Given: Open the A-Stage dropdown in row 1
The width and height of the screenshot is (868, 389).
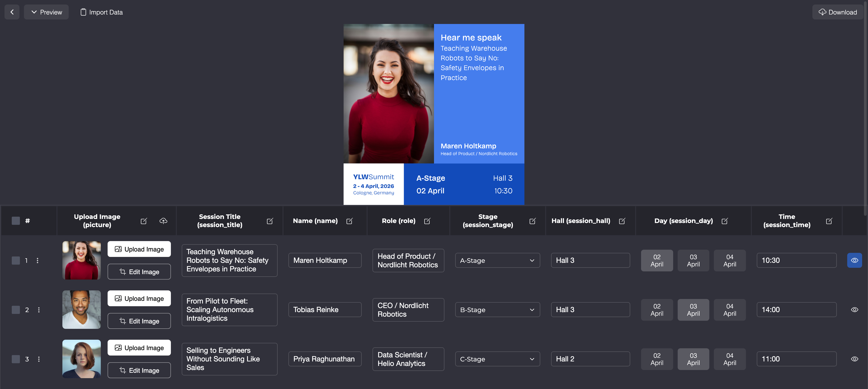Looking at the screenshot, I should (x=497, y=261).
